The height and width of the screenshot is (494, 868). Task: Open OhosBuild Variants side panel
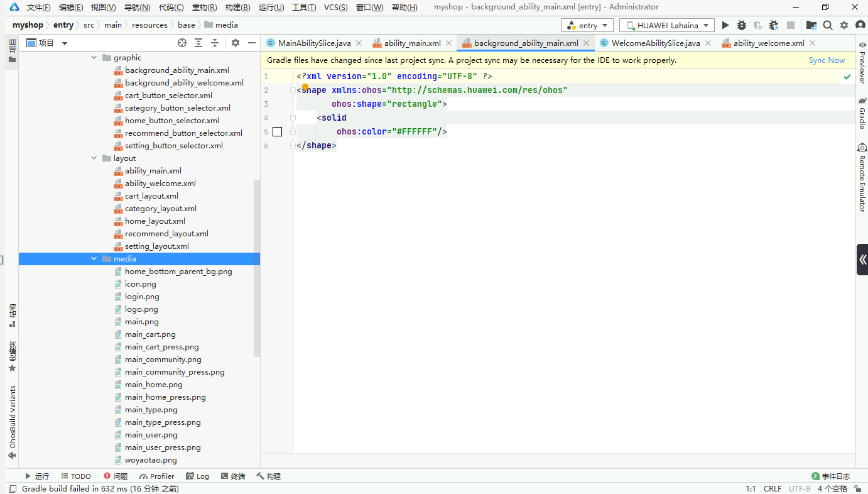click(x=12, y=422)
